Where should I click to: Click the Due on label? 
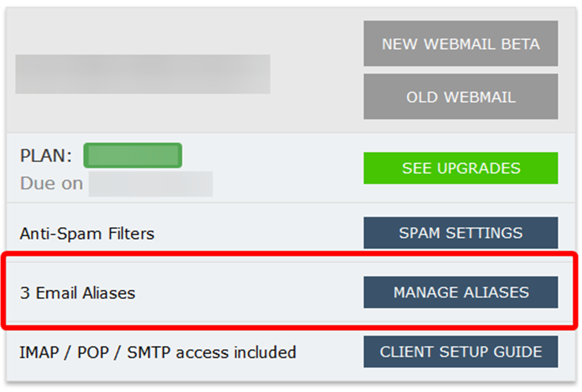(x=51, y=183)
